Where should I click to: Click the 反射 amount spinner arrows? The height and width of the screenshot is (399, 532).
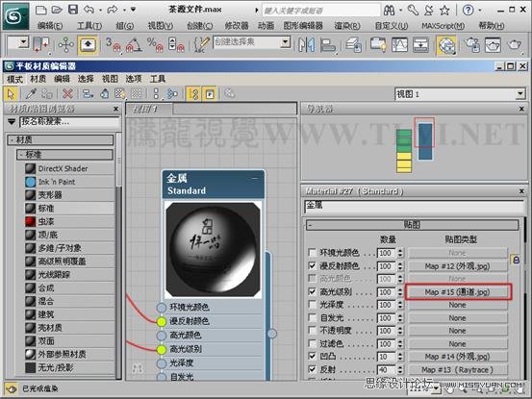(x=400, y=369)
